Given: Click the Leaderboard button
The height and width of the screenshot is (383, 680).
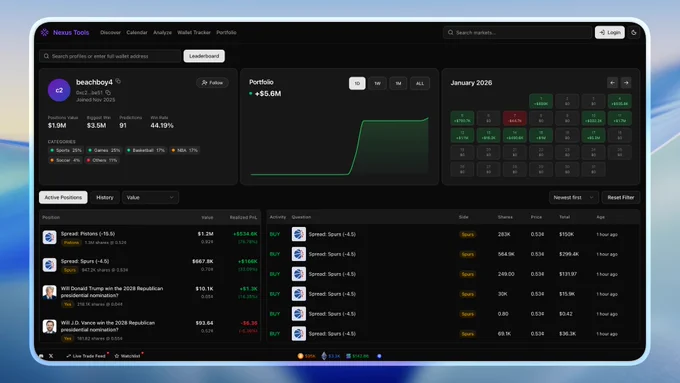Looking at the screenshot, I should [x=204, y=56].
